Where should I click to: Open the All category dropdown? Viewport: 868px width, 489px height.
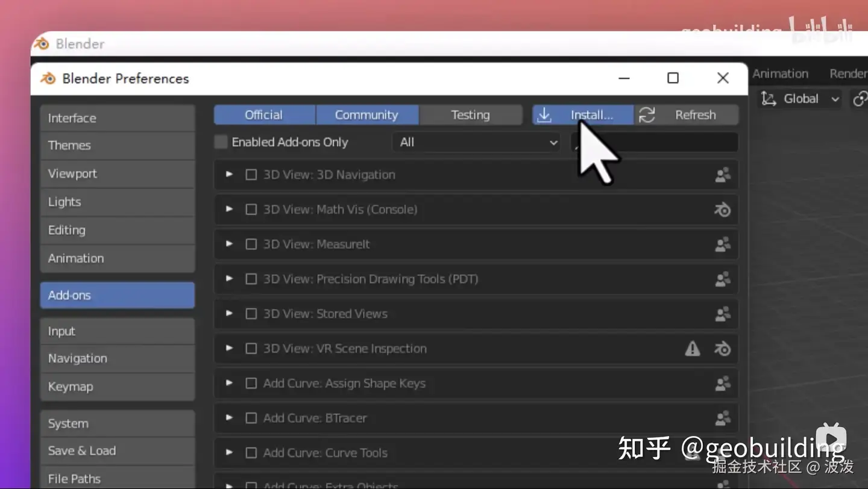(476, 143)
